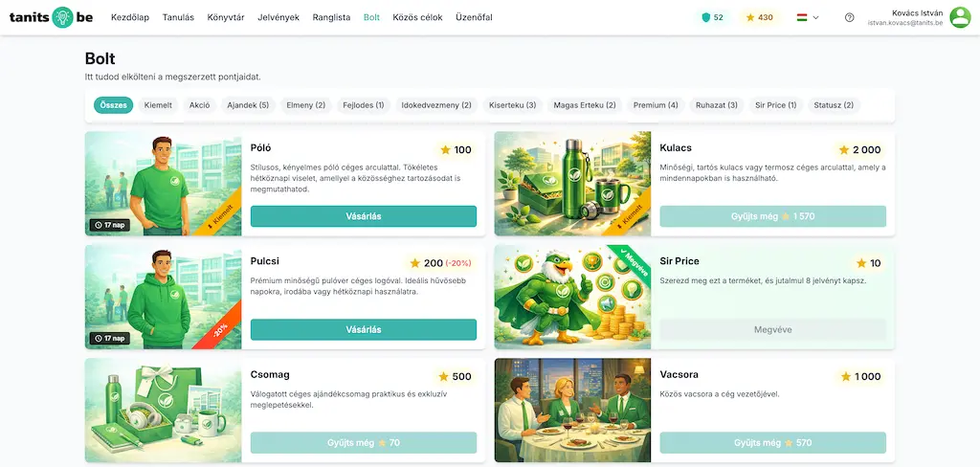
Task: Click the 17 nap timer badge on Pulcsi
Action: (110, 338)
